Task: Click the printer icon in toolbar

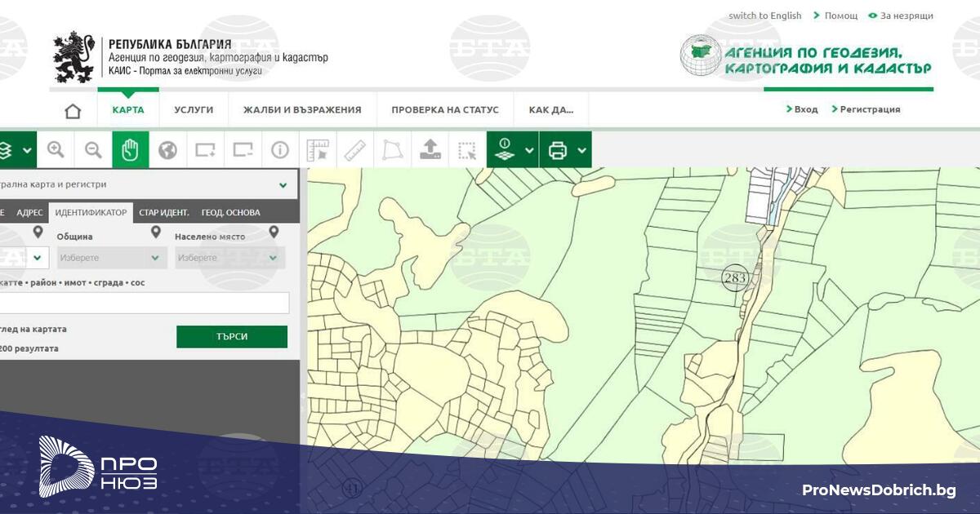Action: pos(558,150)
